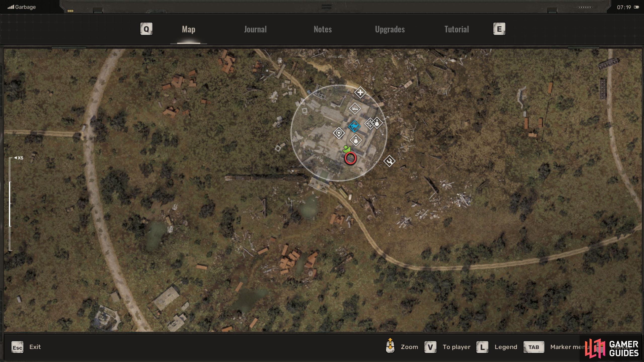Click the signal strength bars icon
The height and width of the screenshot is (362, 644).
pyautogui.click(x=11, y=7)
